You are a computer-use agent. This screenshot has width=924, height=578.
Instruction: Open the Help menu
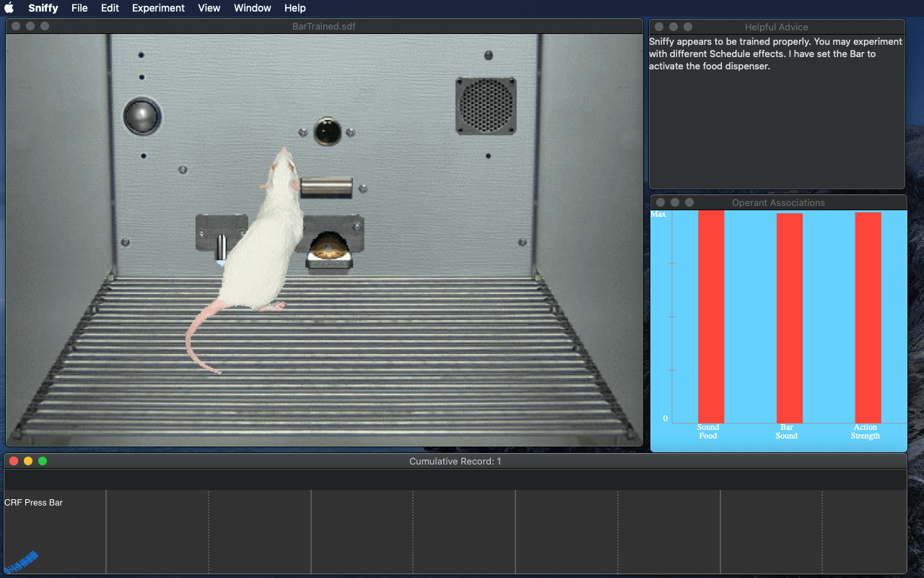click(x=295, y=8)
